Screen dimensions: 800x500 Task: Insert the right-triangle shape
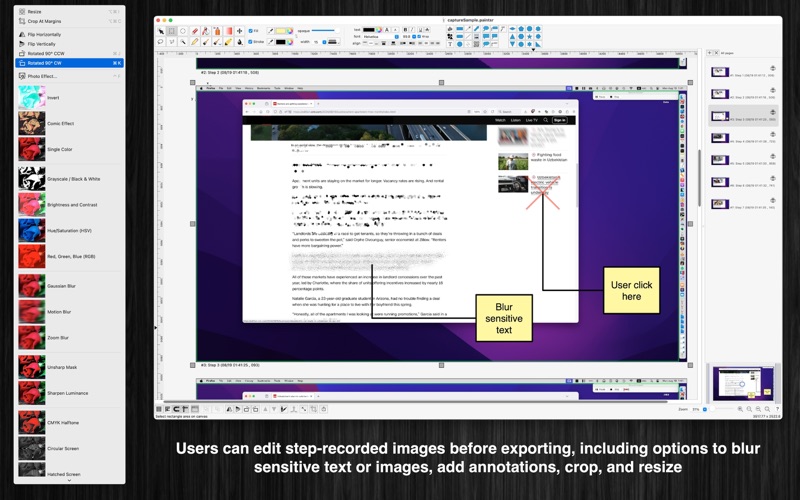(538, 44)
